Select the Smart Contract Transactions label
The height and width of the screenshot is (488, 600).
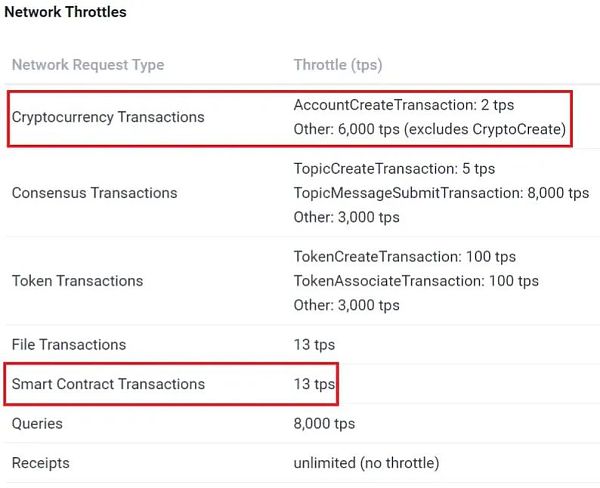tap(108, 384)
